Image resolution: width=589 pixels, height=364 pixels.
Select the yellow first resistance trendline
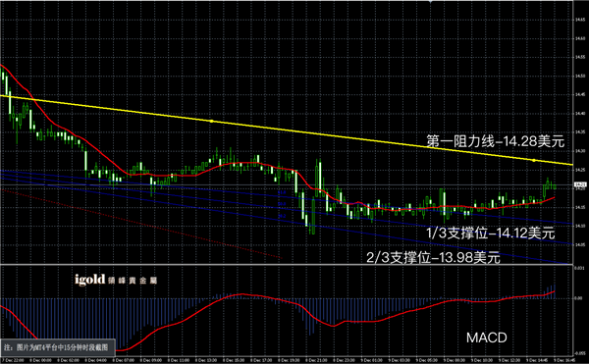point(286,130)
